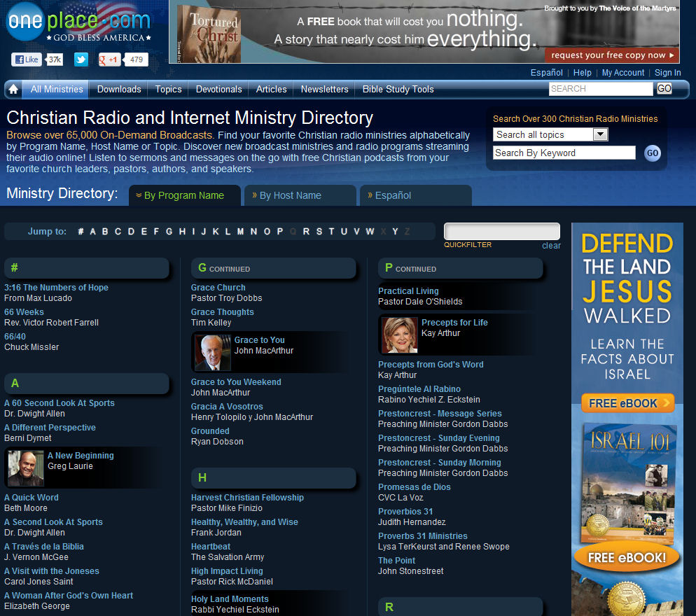Viewport: 696px width, 616px height.
Task: Open "Grace to You" via John MacArthur's photo
Action: 213,353
